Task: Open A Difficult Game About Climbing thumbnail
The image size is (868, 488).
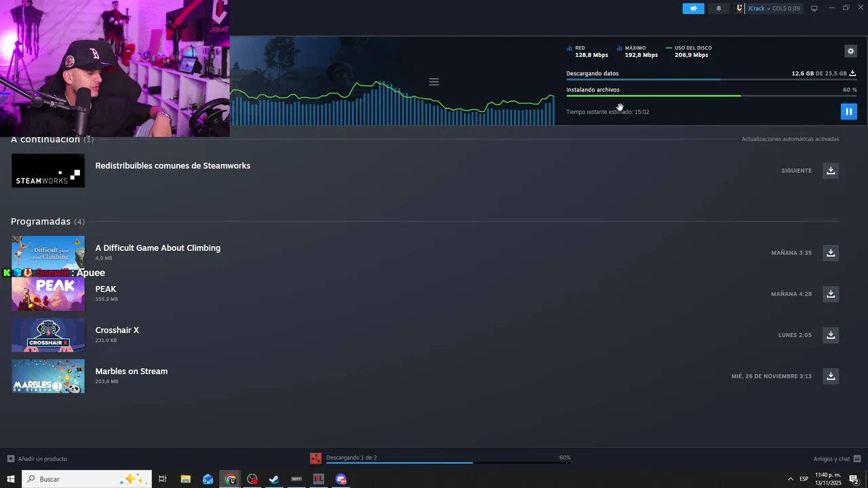Action: (x=48, y=252)
